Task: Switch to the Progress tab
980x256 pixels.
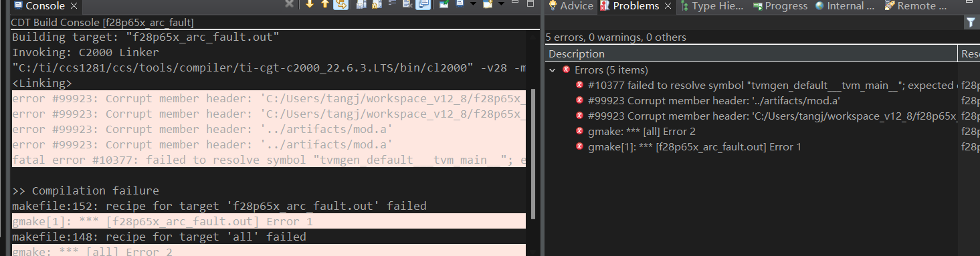Action: (780, 6)
